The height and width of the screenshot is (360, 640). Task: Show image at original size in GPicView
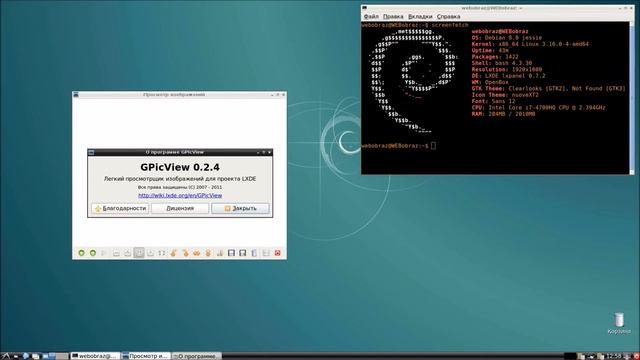pos(150,253)
